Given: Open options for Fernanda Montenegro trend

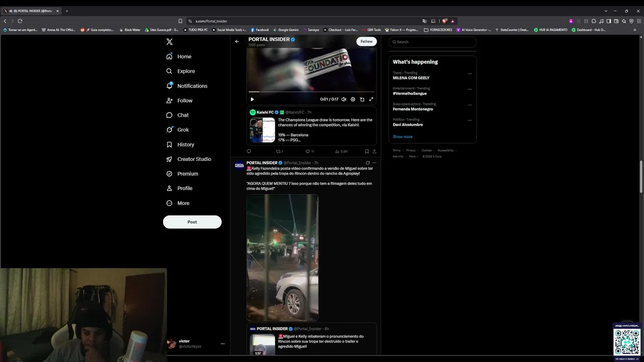Looking at the screenshot, I should pyautogui.click(x=470, y=105).
